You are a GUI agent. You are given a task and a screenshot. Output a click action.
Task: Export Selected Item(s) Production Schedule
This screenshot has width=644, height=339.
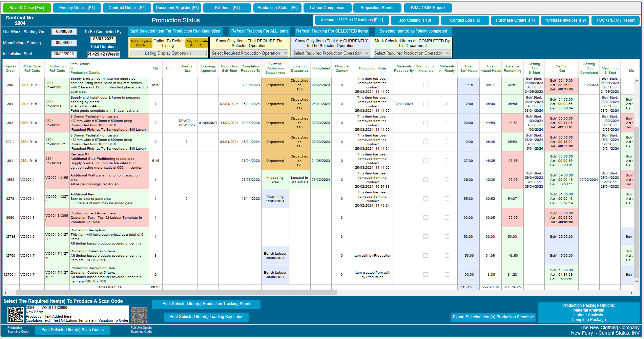point(493,317)
